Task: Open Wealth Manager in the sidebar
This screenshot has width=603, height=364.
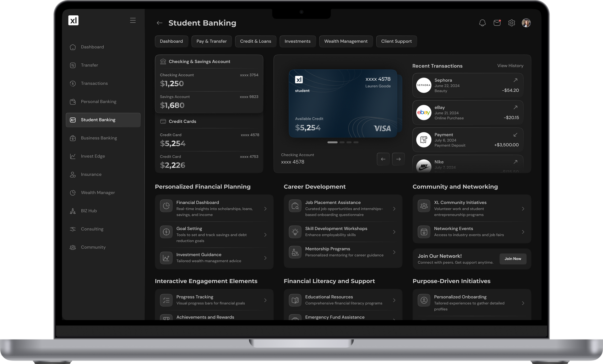Action: pos(103,193)
